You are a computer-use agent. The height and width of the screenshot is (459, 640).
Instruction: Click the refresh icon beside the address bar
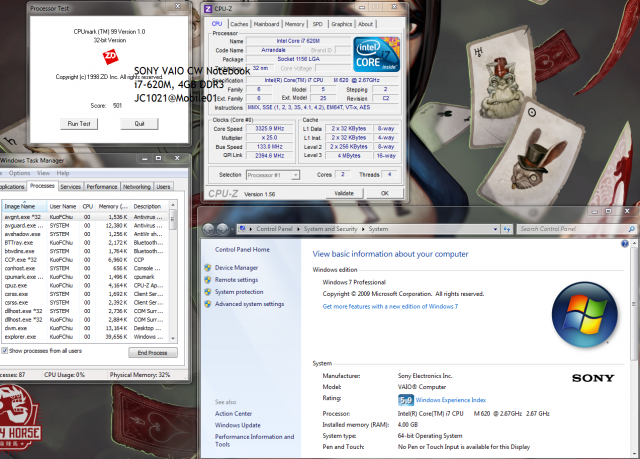tap(507, 229)
